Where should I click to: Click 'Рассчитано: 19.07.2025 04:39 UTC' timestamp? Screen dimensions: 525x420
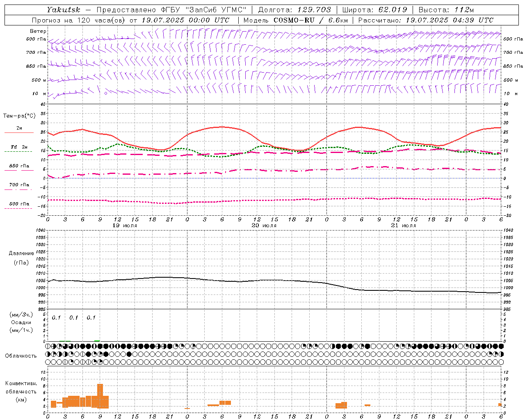click(x=426, y=20)
